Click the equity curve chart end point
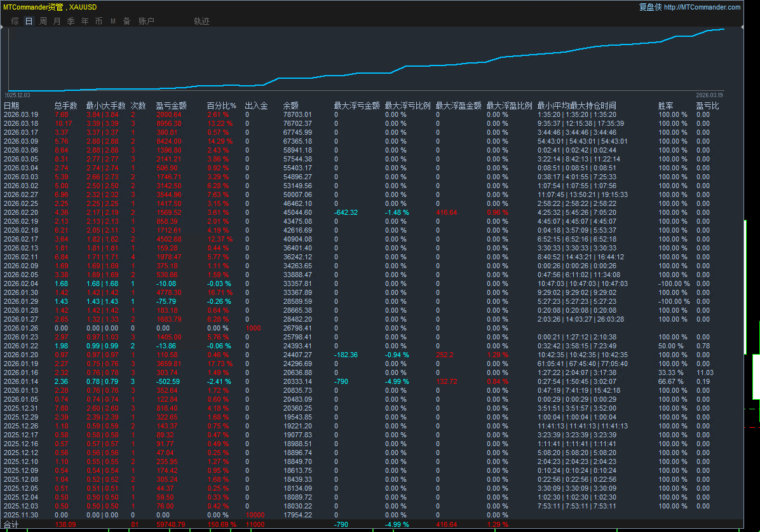 (x=723, y=29)
